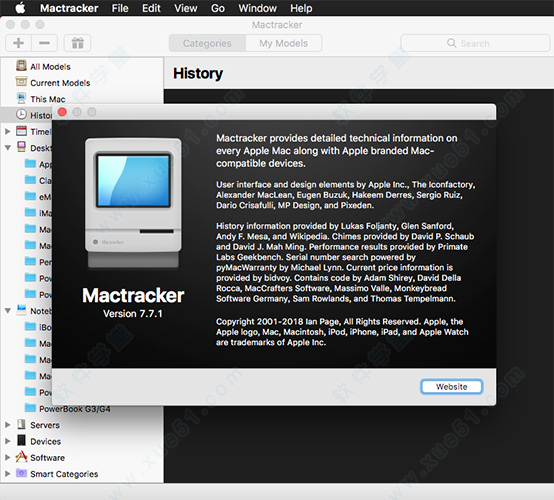Click the Timeline calendar icon
This screenshot has width=554, height=500.
click(21, 131)
